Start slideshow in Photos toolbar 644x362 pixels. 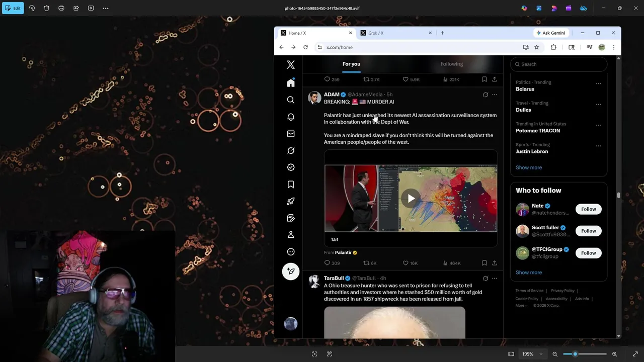point(91,8)
